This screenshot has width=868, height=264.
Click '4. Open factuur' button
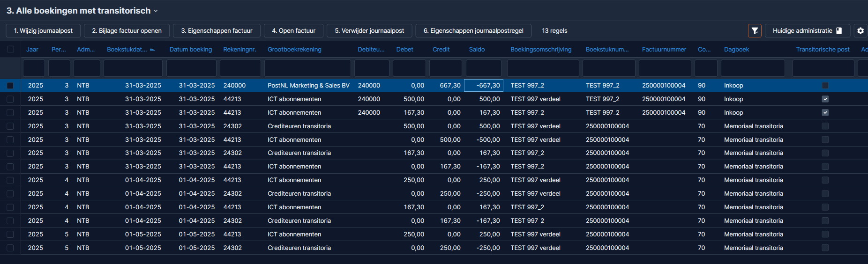293,31
